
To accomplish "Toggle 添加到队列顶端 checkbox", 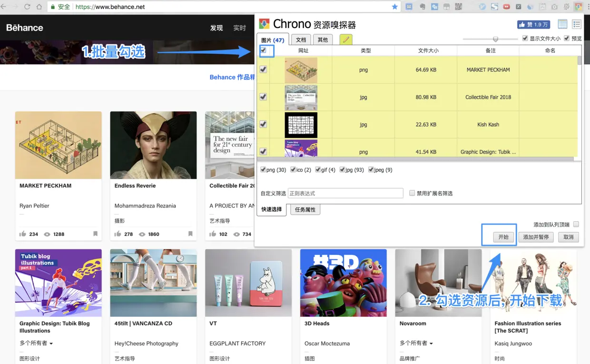I will (x=576, y=224).
